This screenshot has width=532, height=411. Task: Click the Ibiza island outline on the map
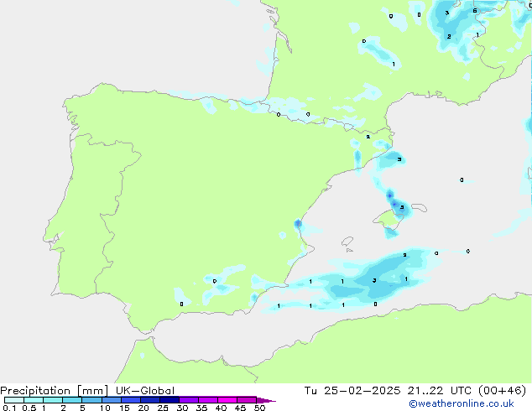(x=347, y=242)
